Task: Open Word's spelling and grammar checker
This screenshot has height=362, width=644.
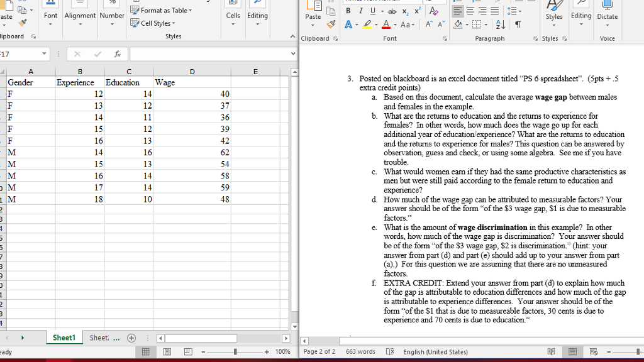Action: [x=391, y=351]
